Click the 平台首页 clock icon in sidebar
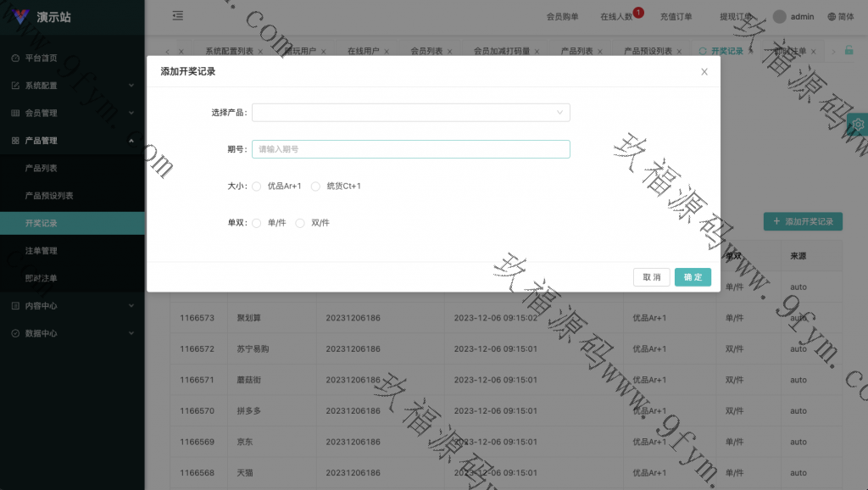 click(x=15, y=58)
